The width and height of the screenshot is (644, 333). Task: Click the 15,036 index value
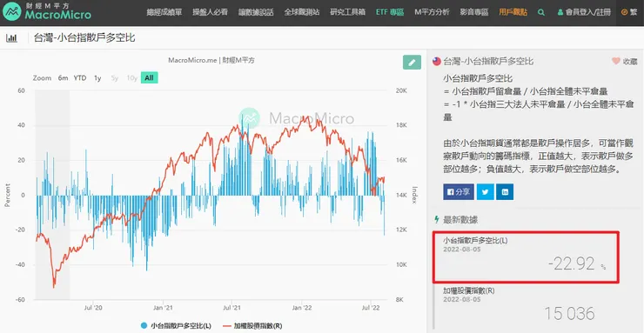tap(569, 314)
